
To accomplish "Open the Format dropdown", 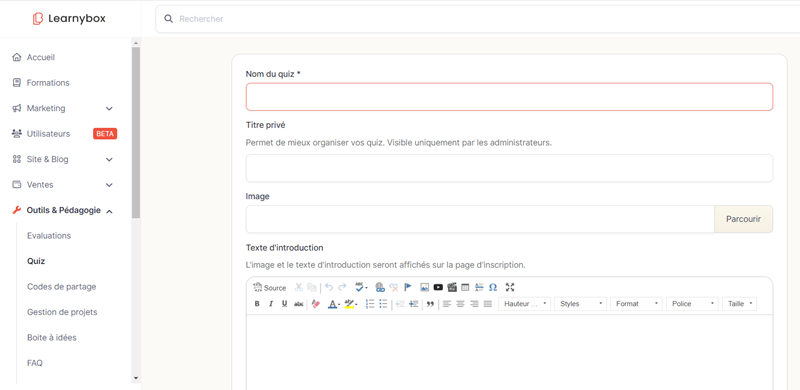I will point(636,304).
